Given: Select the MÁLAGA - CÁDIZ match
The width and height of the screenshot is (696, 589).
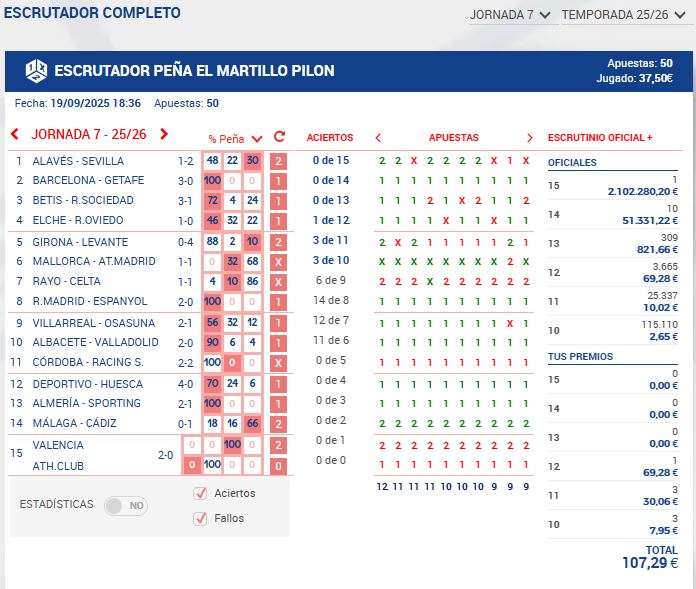Looking at the screenshot, I should coord(75,423).
